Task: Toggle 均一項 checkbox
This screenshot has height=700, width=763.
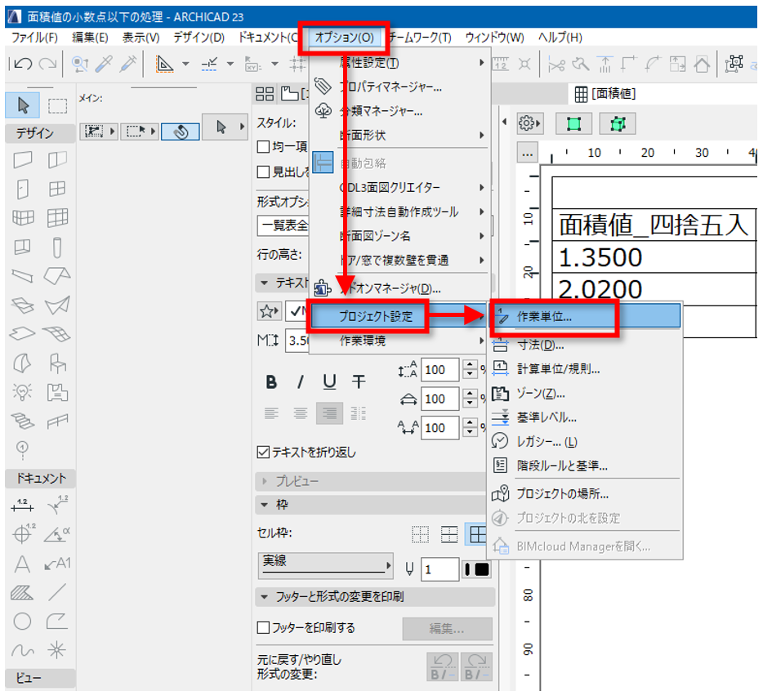Action: [x=263, y=146]
